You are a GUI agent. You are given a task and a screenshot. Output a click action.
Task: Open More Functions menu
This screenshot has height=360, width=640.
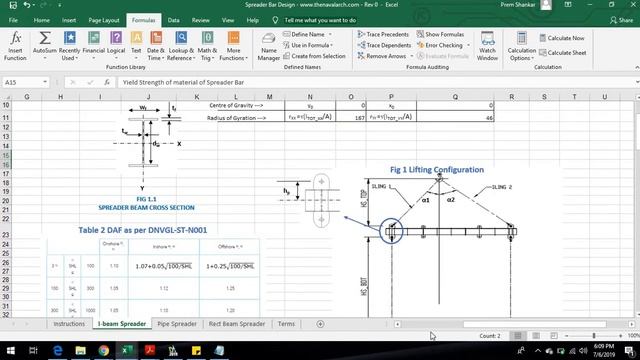(233, 46)
